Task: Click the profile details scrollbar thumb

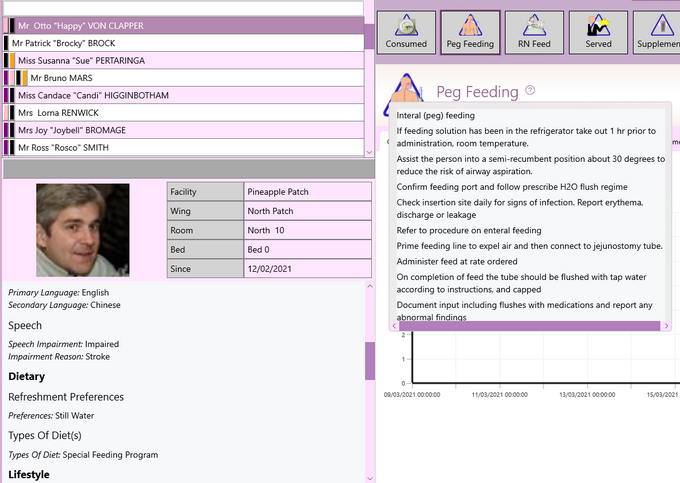Action: pos(370,361)
